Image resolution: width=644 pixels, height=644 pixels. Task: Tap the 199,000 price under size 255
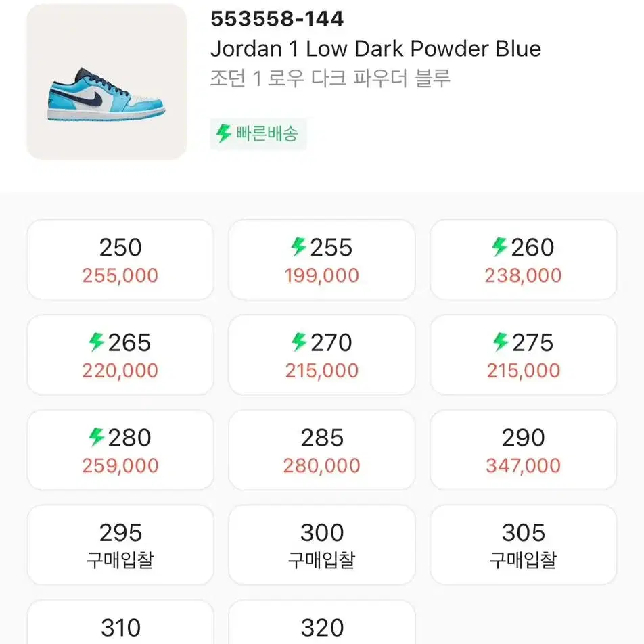coord(321,275)
